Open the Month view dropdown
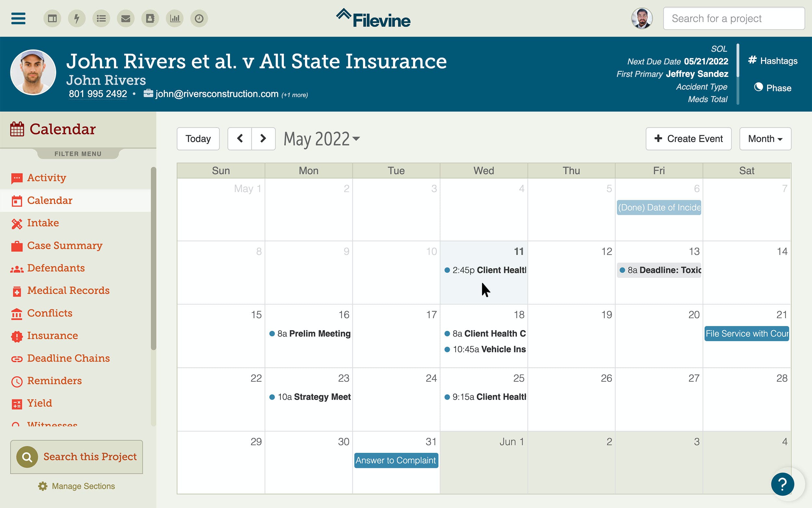Screen dimensions: 812x508 765,138
